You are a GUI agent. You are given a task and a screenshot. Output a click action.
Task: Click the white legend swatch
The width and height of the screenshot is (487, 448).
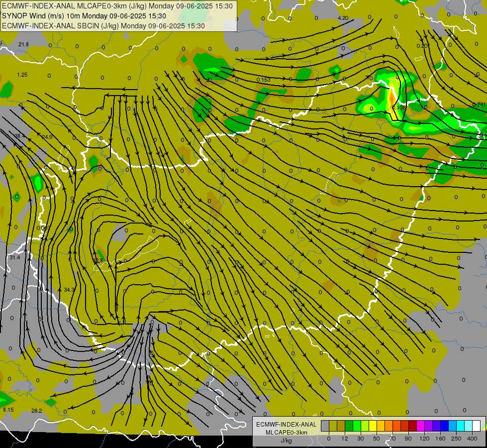[x=477, y=426]
